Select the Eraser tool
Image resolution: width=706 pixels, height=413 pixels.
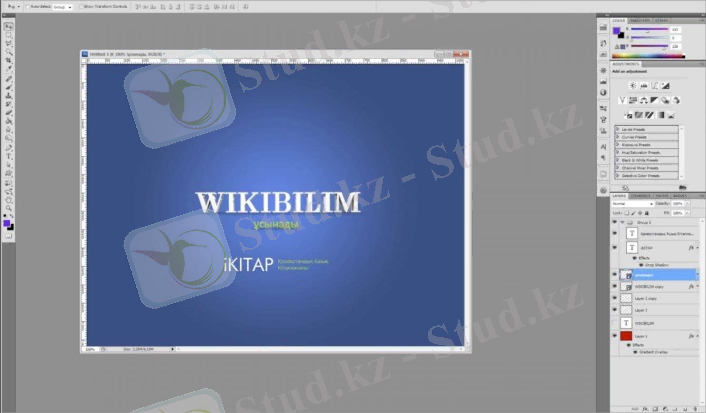9,113
